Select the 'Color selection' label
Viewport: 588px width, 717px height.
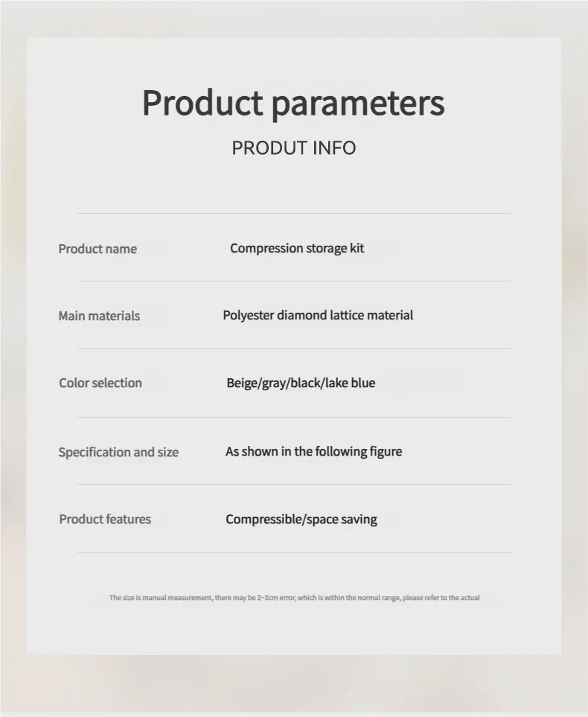pos(100,383)
